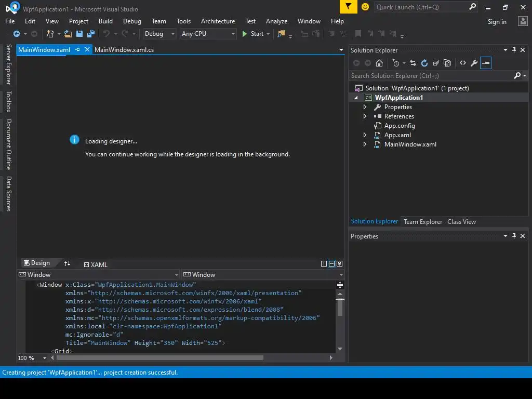Image resolution: width=532 pixels, height=399 pixels.
Task: Click the Sign in link
Action: (x=497, y=22)
